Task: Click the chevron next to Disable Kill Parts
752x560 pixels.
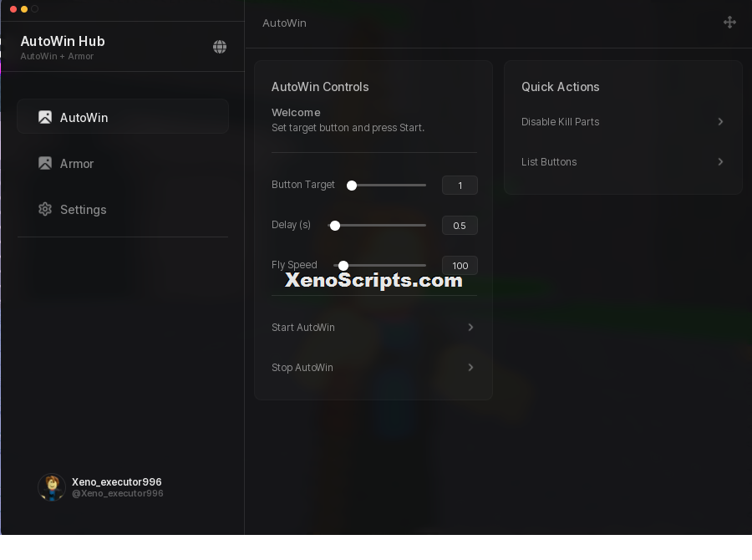Action: (720, 122)
